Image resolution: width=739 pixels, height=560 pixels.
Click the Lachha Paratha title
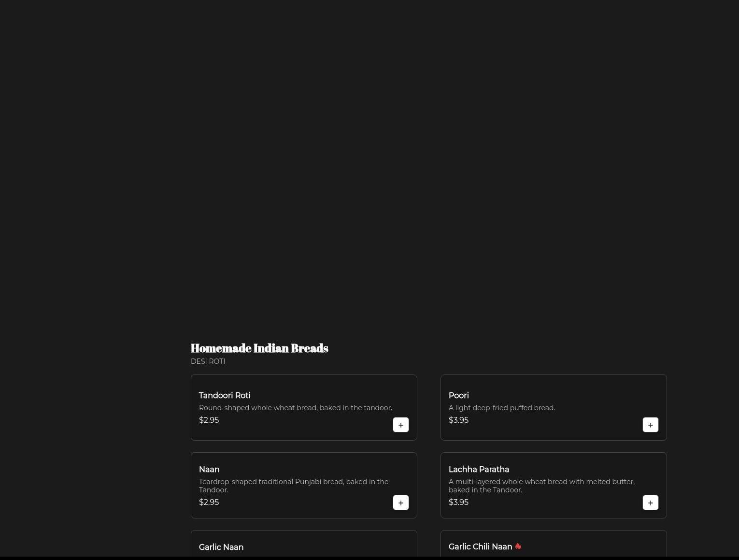pos(479,469)
